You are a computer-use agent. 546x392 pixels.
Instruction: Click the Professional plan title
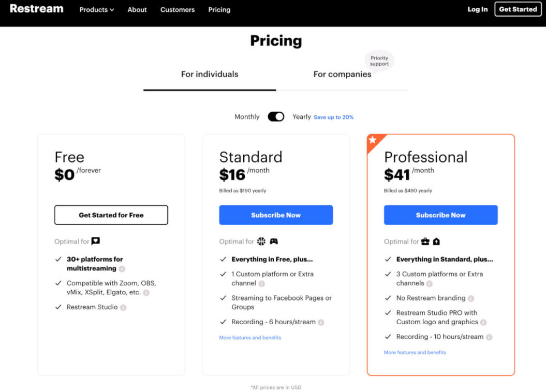(425, 157)
